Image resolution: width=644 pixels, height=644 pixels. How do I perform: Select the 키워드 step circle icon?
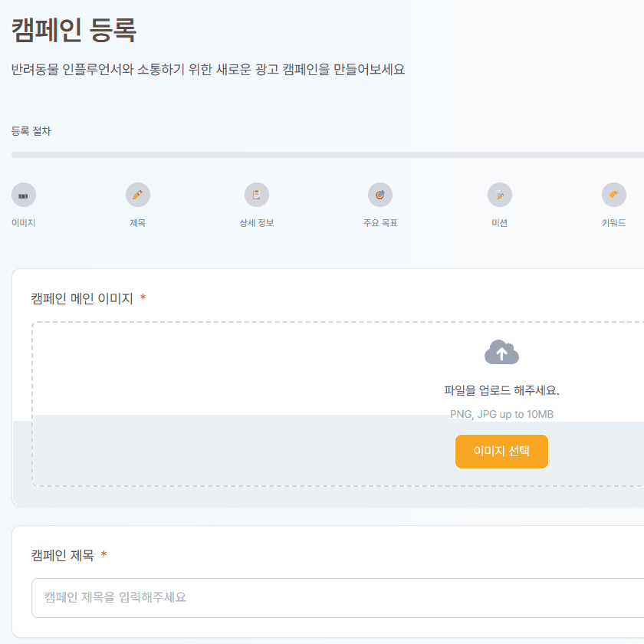tap(614, 195)
